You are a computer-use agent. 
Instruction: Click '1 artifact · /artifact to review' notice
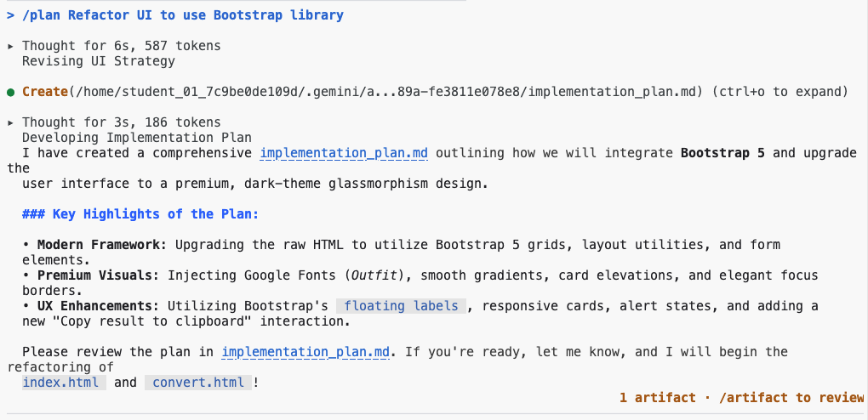742,397
